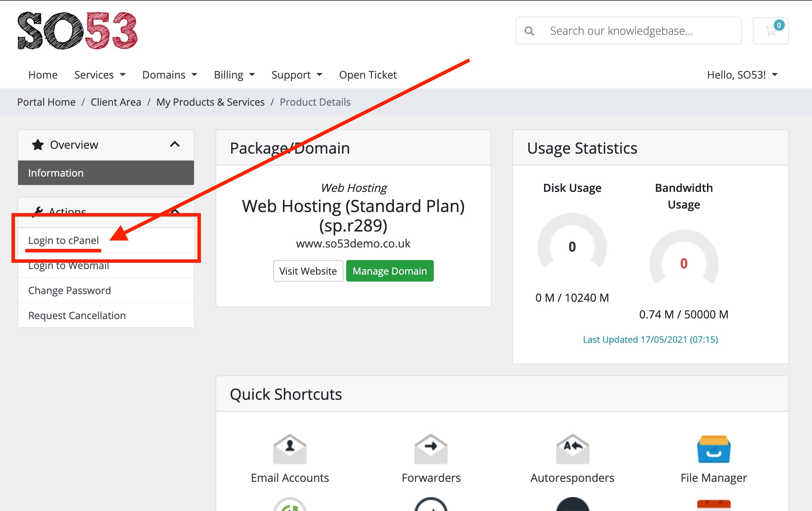Click the SO53 logo
The image size is (812, 511).
pyautogui.click(x=78, y=31)
